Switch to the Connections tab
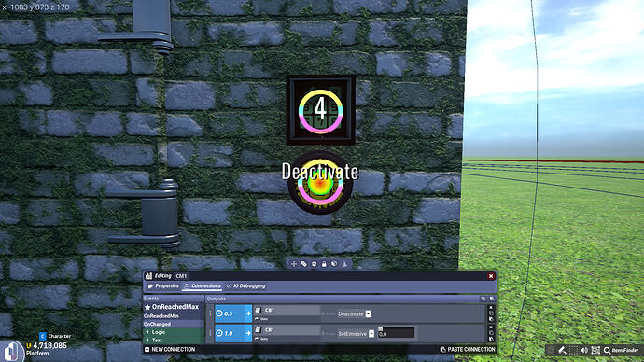644x362 pixels. (203, 286)
